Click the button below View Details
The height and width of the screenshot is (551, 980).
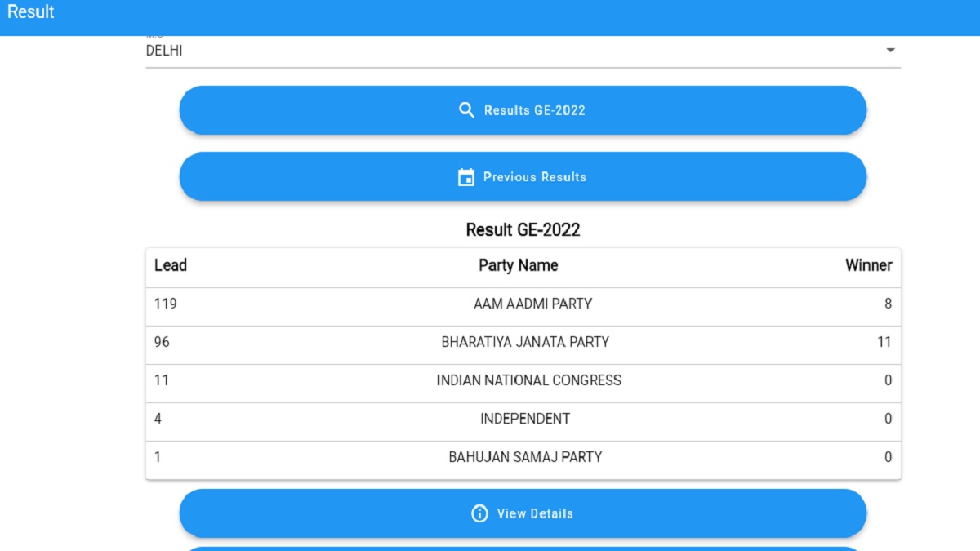(523, 548)
